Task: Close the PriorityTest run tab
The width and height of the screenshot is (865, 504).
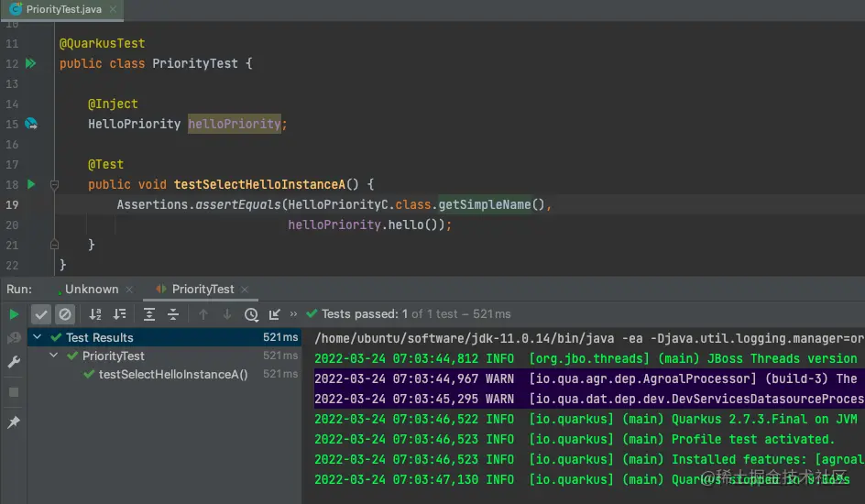Action: pyautogui.click(x=245, y=290)
